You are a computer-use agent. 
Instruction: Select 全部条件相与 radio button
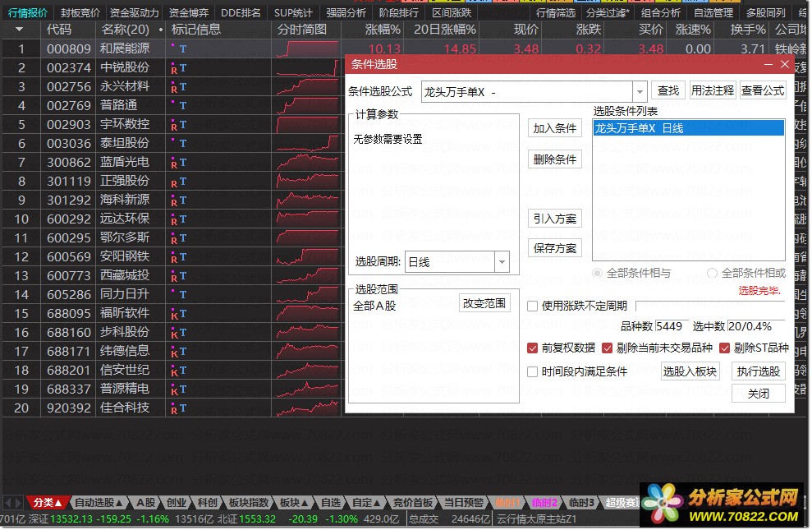(x=598, y=273)
